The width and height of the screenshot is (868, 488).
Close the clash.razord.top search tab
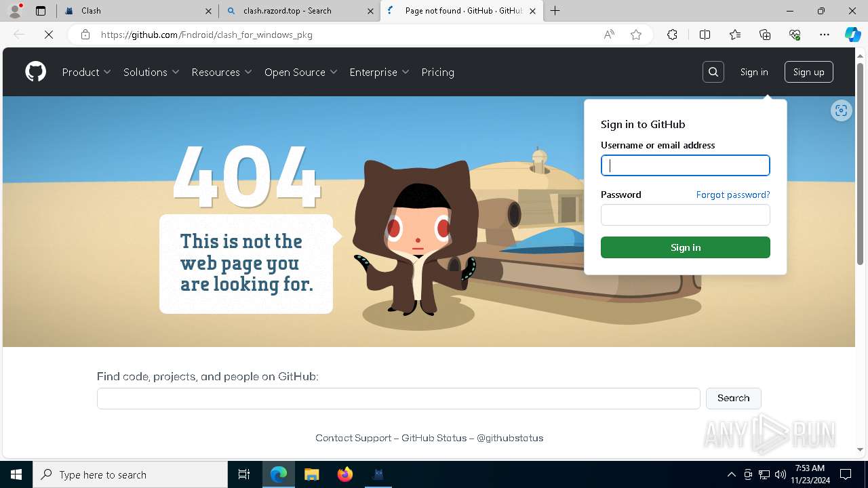pyautogui.click(x=370, y=11)
